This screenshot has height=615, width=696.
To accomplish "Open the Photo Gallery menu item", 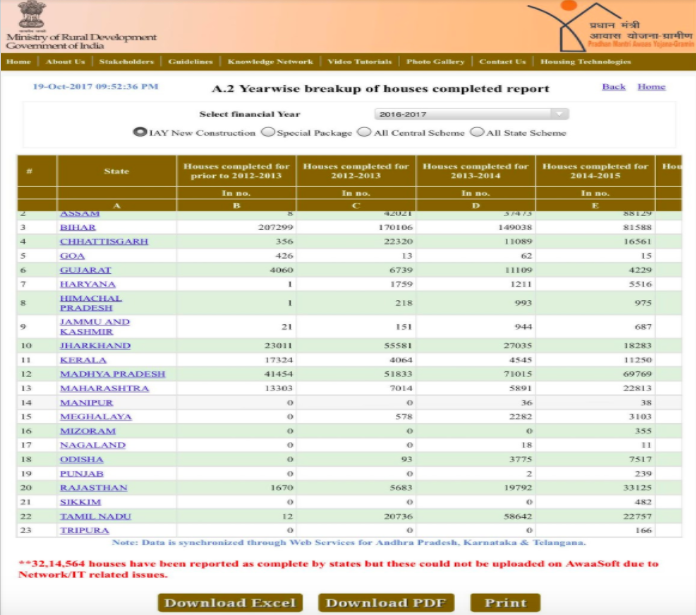I will 435,62.
